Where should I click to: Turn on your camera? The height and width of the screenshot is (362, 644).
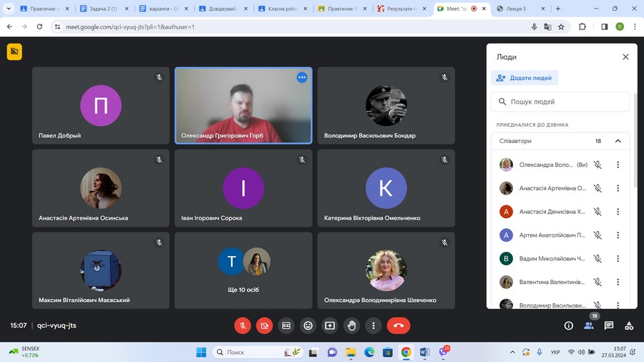(x=264, y=326)
